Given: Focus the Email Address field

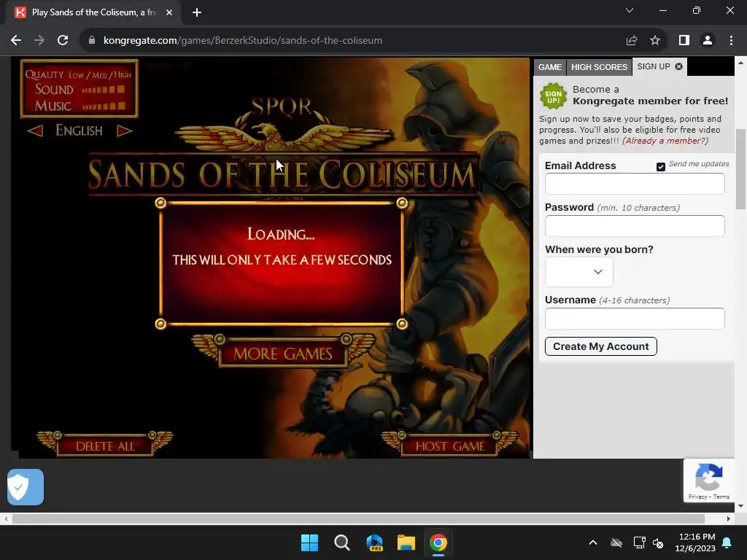Looking at the screenshot, I should click(x=635, y=184).
